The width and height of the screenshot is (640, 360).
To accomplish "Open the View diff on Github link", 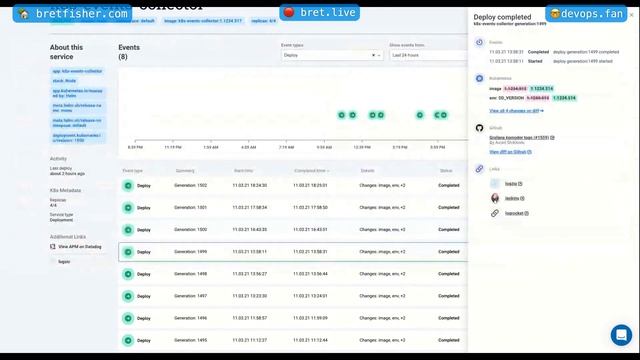I will tap(510, 152).
